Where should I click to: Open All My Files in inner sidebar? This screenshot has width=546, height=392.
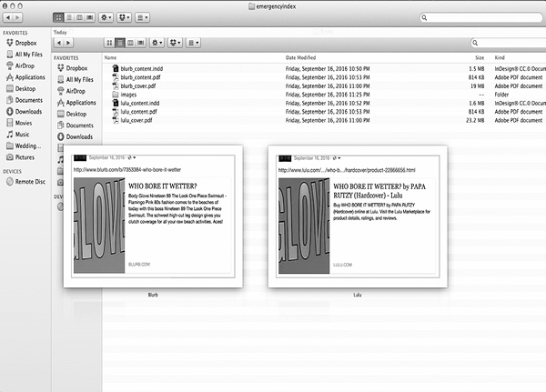pos(76,79)
